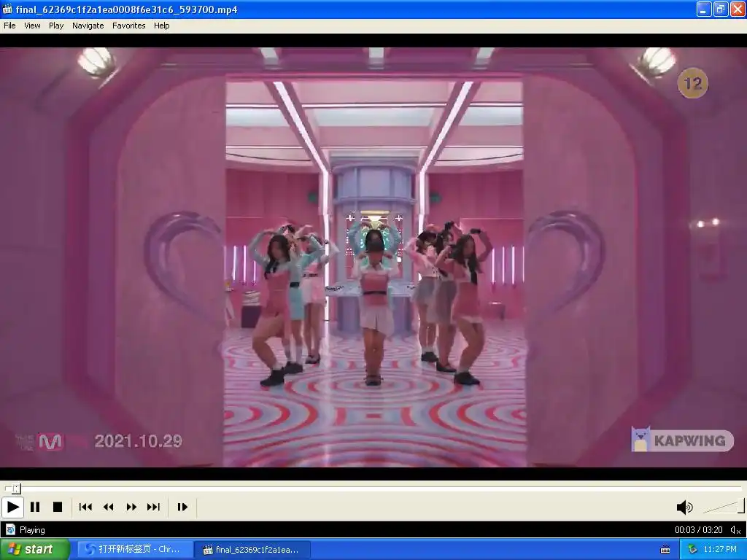The image size is (747, 560).
Task: Open the File menu
Action: (9, 26)
